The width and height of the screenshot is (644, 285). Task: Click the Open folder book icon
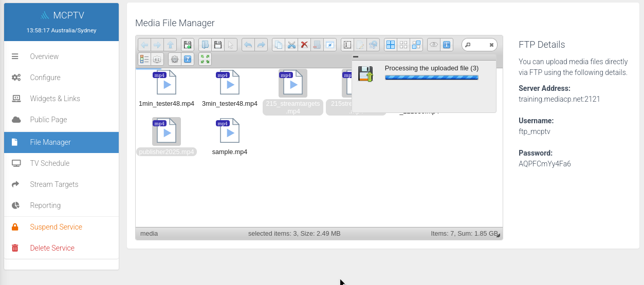click(205, 45)
